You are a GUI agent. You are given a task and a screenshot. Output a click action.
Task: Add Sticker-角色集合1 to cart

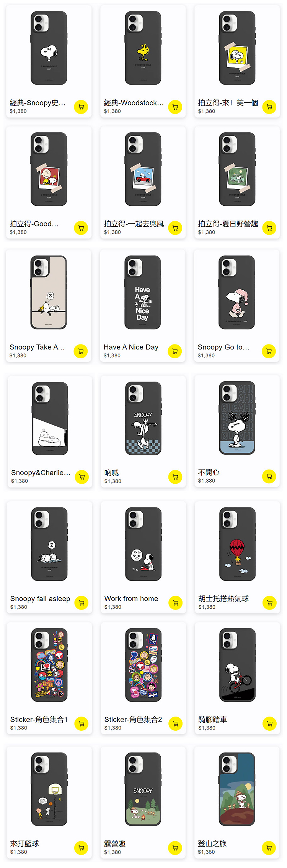click(x=82, y=723)
